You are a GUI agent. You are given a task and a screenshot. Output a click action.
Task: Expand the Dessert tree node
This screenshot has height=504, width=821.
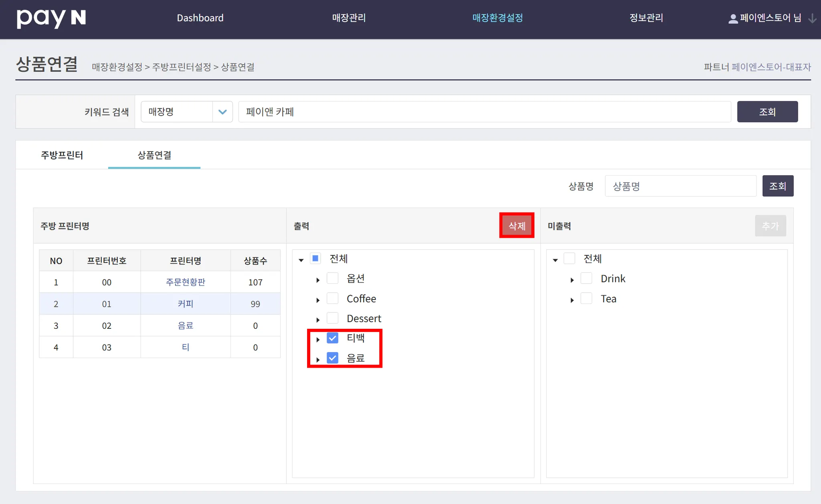tap(318, 320)
